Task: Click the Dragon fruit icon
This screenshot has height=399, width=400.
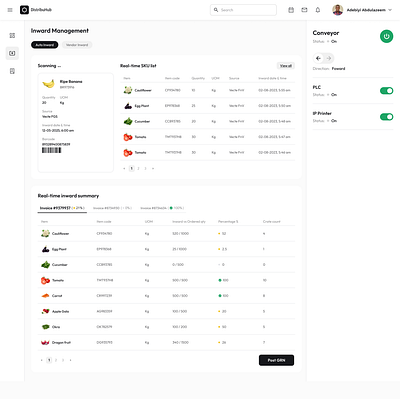Action: [x=45, y=342]
